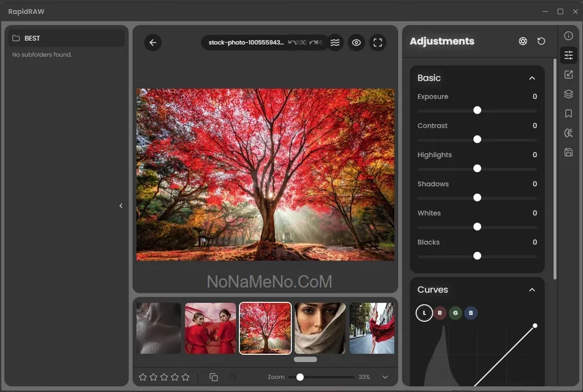Click the Exposure slider handle

click(477, 110)
